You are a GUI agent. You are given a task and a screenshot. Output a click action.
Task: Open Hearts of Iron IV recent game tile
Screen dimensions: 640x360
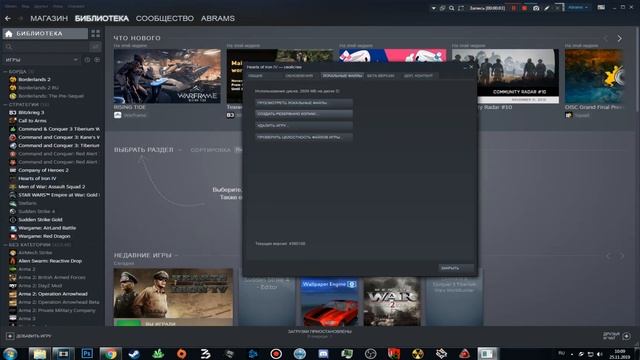pyautogui.click(x=173, y=297)
